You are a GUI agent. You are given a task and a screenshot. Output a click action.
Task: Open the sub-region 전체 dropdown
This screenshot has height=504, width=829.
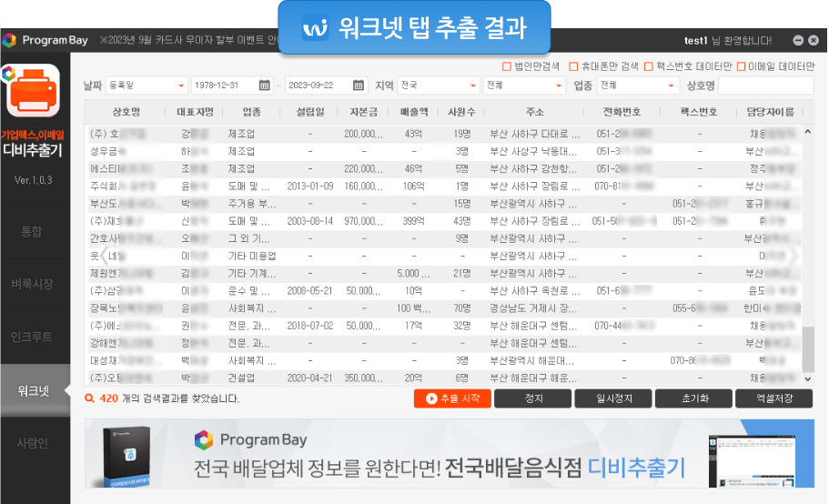[524, 85]
